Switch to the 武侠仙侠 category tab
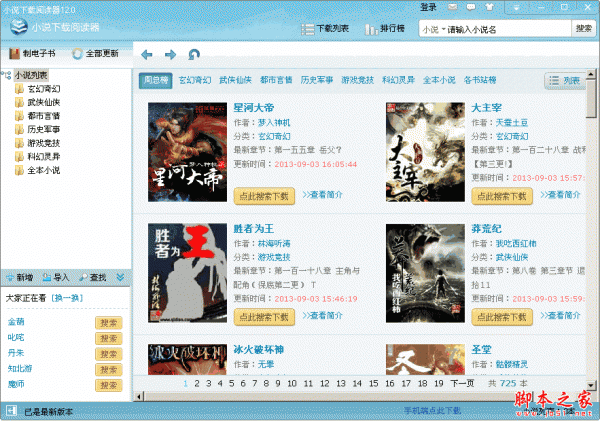600x421 pixels. click(x=235, y=80)
